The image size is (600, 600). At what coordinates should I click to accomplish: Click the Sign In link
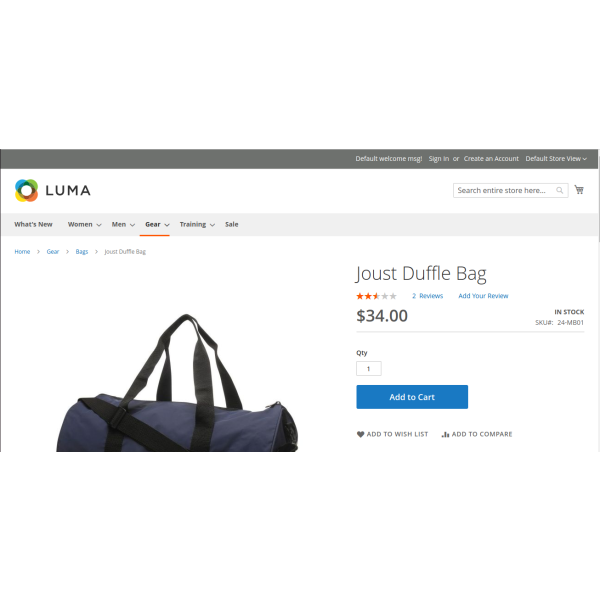tap(439, 158)
